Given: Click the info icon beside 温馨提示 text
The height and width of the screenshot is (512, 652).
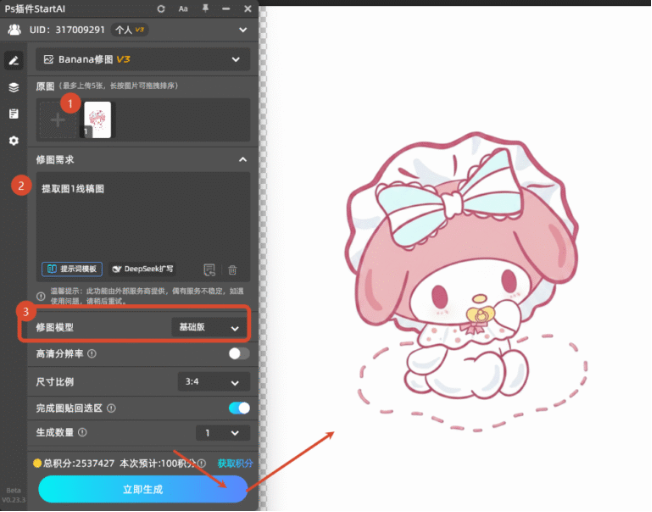Looking at the screenshot, I should tap(41, 296).
